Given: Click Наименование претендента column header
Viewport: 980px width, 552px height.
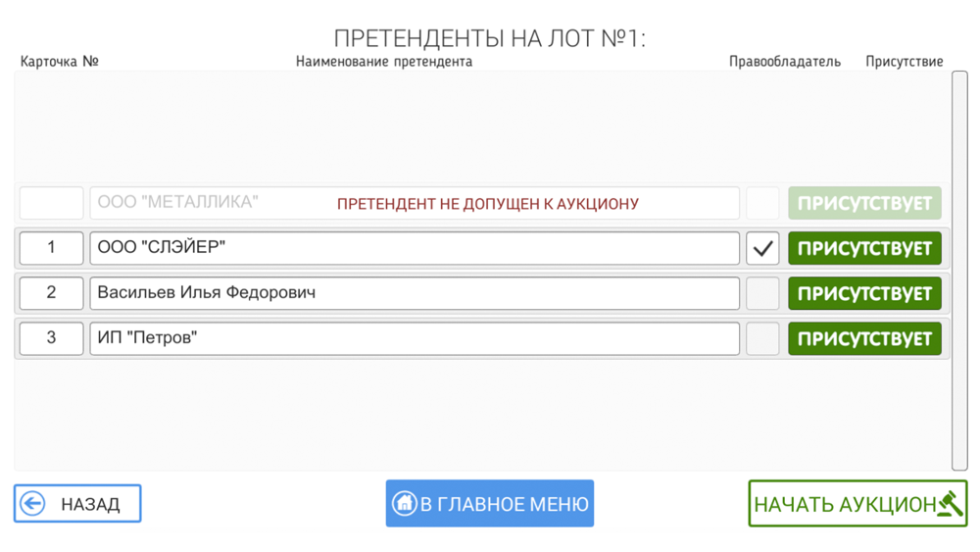Looking at the screenshot, I should coord(384,61).
